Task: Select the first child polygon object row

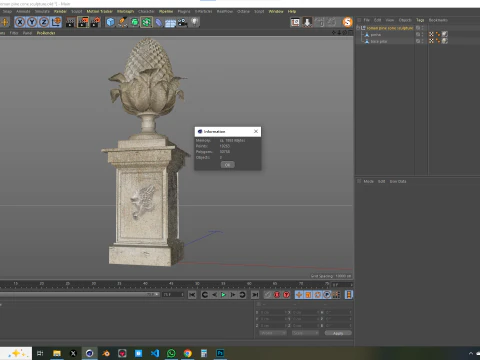Action: click(375, 35)
